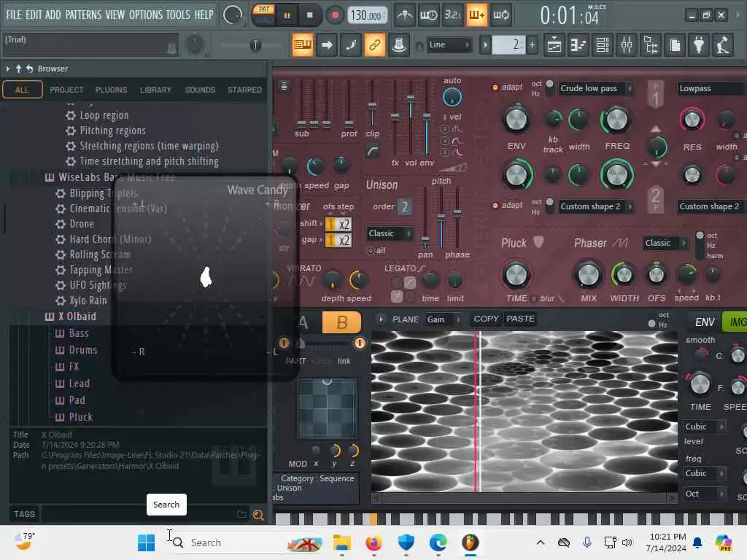Image resolution: width=747 pixels, height=560 pixels.
Task: Toggle the blur LED next to Pluck TIME
Action: click(x=534, y=298)
